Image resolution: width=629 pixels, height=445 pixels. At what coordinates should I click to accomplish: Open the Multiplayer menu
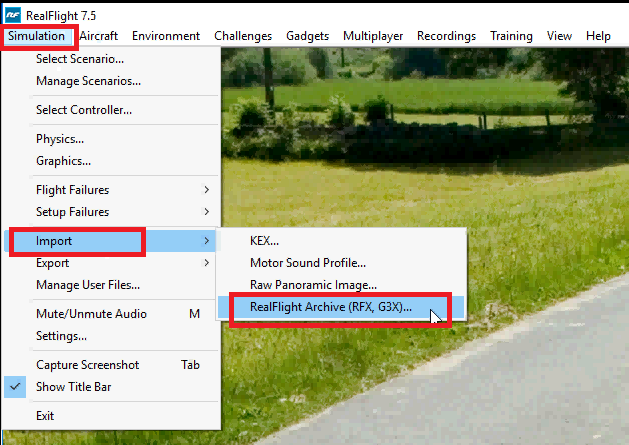(x=373, y=36)
